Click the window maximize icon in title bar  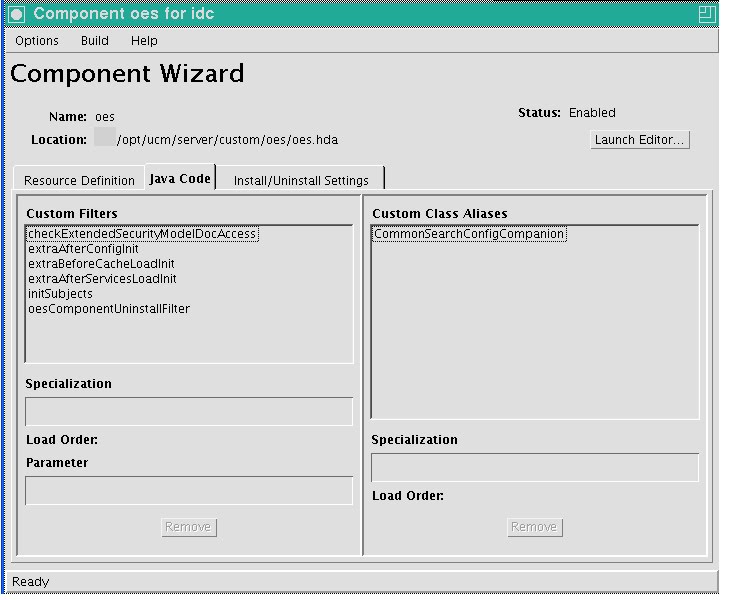(x=707, y=14)
